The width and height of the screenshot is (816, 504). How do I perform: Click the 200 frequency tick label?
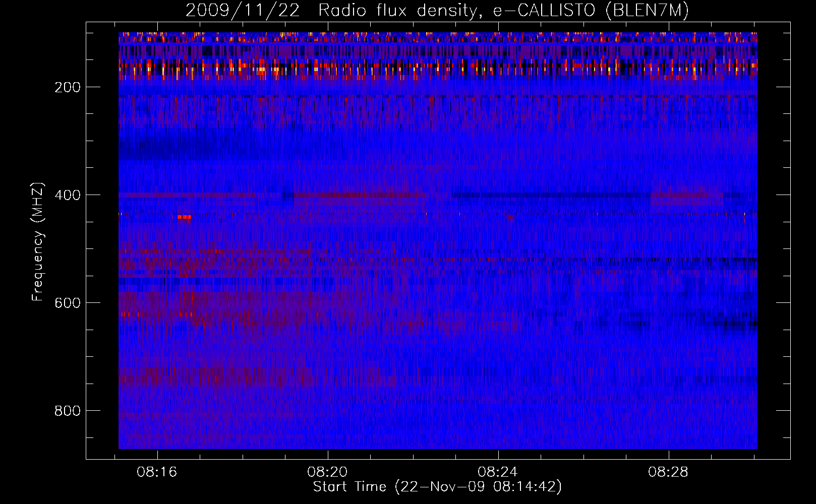(68, 87)
